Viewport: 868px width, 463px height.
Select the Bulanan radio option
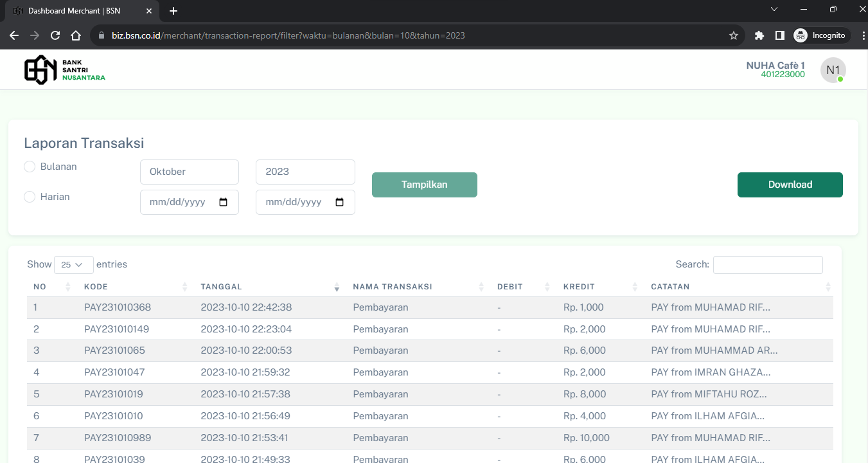[30, 167]
